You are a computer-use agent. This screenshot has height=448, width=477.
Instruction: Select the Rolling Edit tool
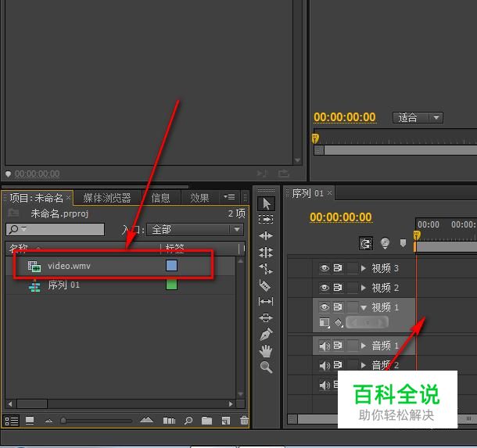click(x=266, y=252)
